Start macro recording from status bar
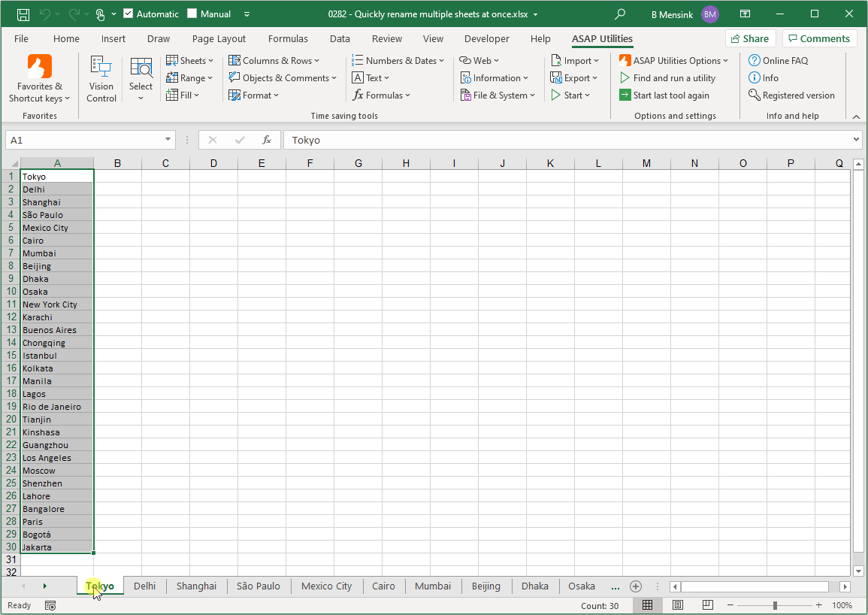Screen dimensions: 868x615 click(50, 605)
